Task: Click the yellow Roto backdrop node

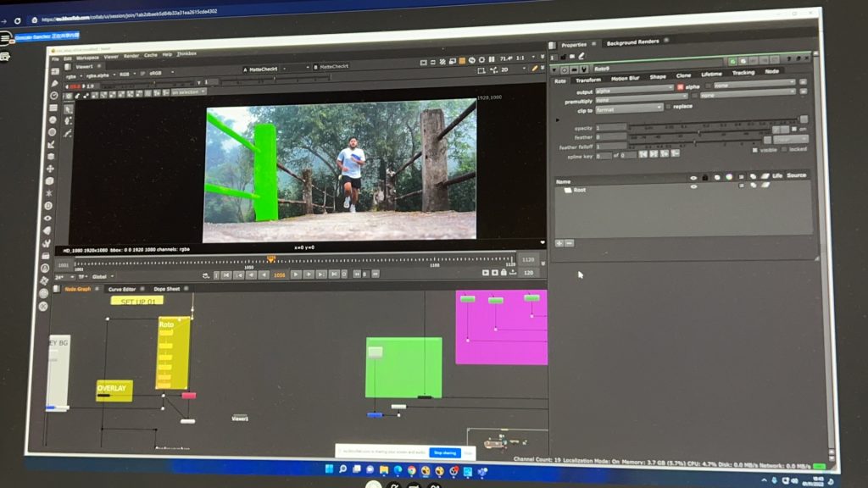Action: (x=173, y=353)
